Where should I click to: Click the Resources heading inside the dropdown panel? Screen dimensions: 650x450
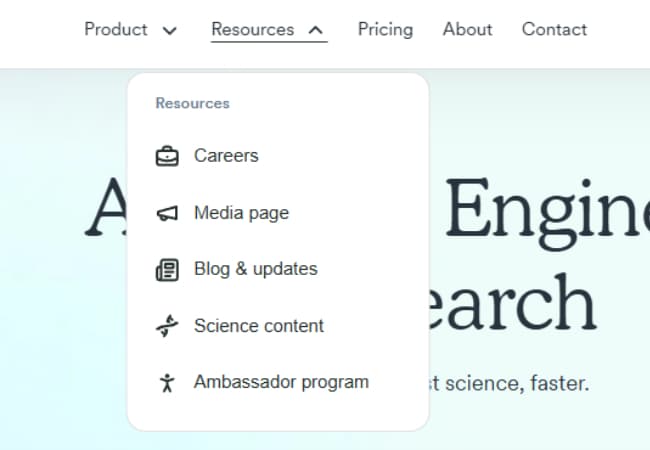(x=192, y=103)
